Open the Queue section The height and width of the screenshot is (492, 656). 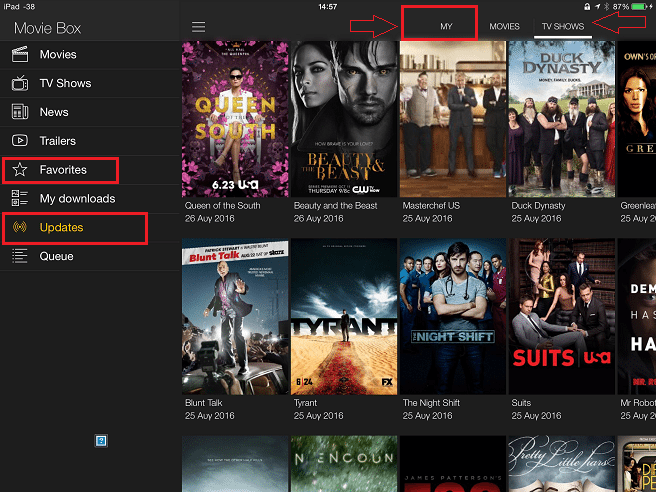click(x=90, y=256)
